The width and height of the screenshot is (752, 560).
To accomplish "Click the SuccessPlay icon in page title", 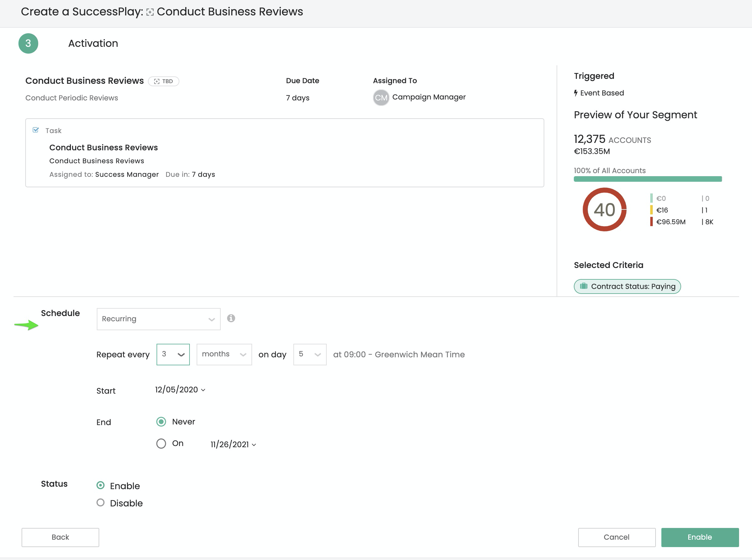I will tap(150, 12).
